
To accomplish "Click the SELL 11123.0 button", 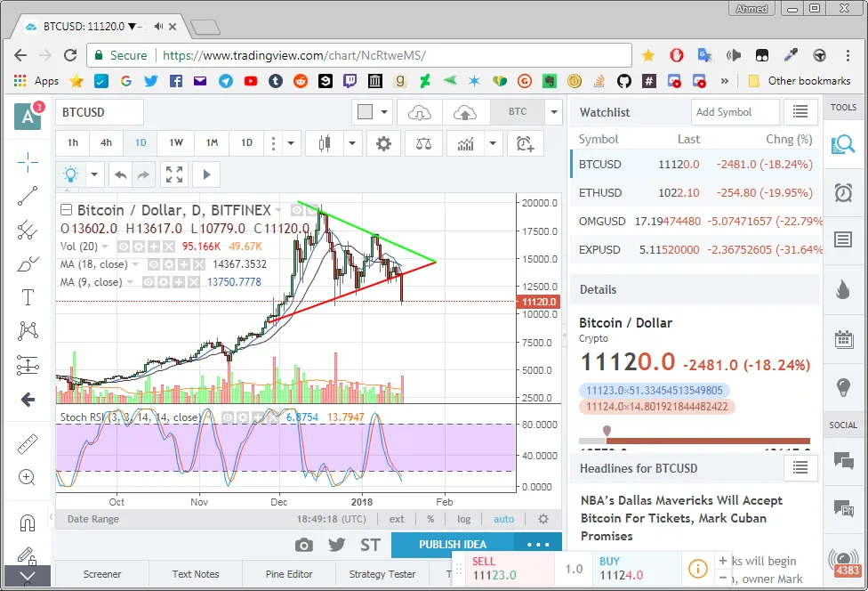I will click(x=510, y=569).
